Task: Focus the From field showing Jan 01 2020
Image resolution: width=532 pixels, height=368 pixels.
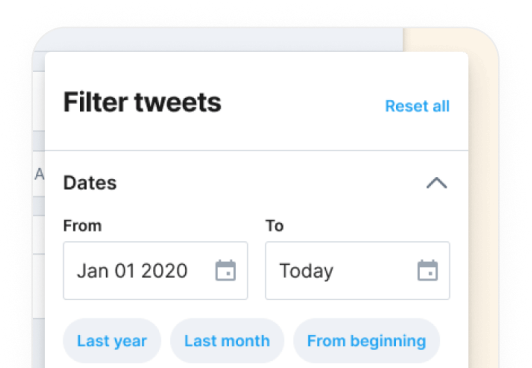Action: tap(155, 271)
